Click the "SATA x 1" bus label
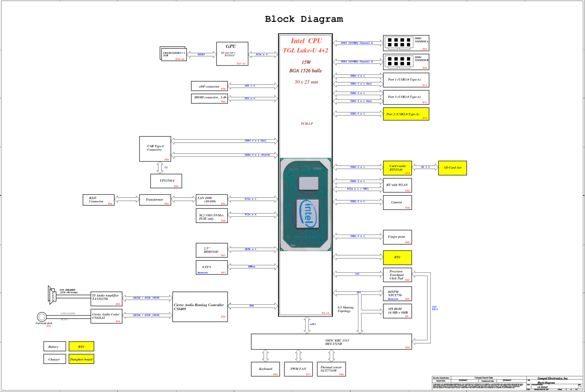The width and height of the screenshot is (585, 392). click(x=250, y=249)
